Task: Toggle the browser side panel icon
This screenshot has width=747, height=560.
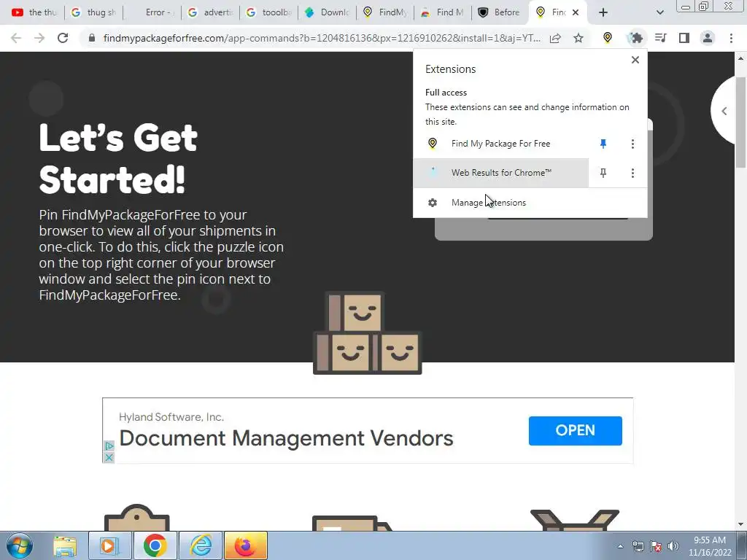Action: pyautogui.click(x=684, y=38)
